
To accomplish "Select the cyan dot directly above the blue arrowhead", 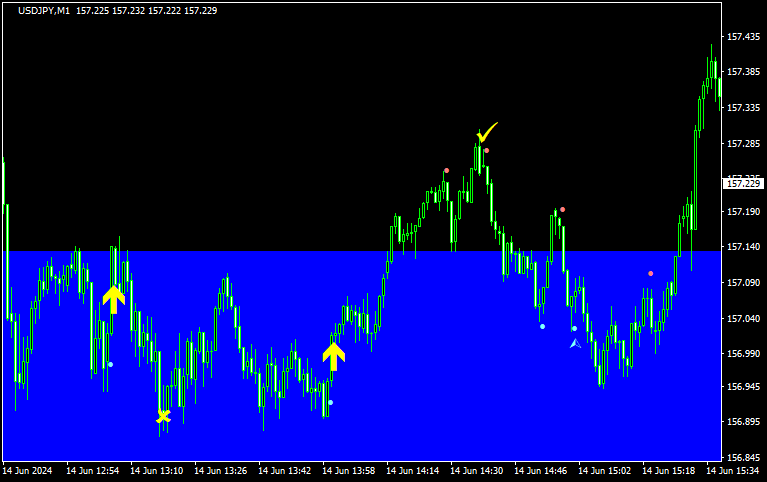I will 574,328.
